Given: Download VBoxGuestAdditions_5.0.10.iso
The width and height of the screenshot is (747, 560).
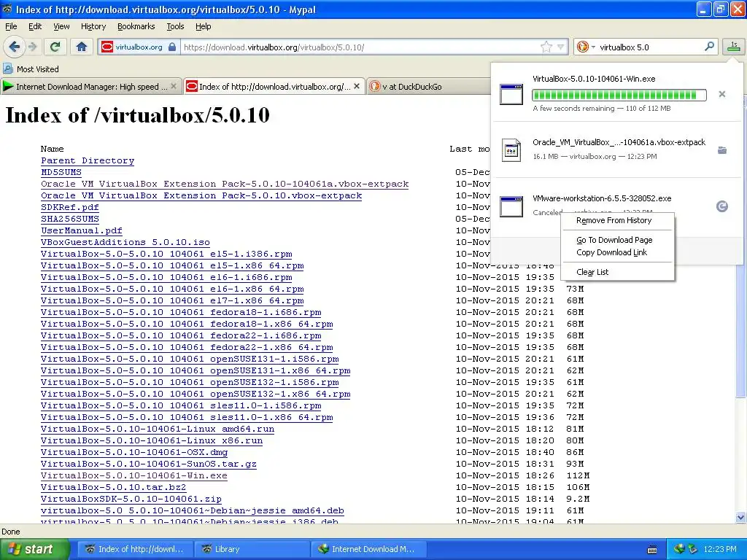Looking at the screenshot, I should coord(125,242).
